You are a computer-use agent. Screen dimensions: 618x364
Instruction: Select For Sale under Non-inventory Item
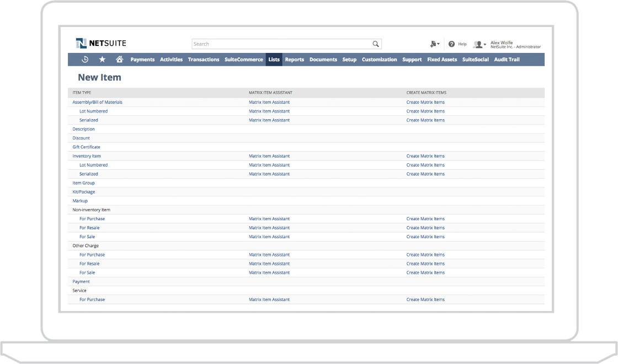pos(87,237)
